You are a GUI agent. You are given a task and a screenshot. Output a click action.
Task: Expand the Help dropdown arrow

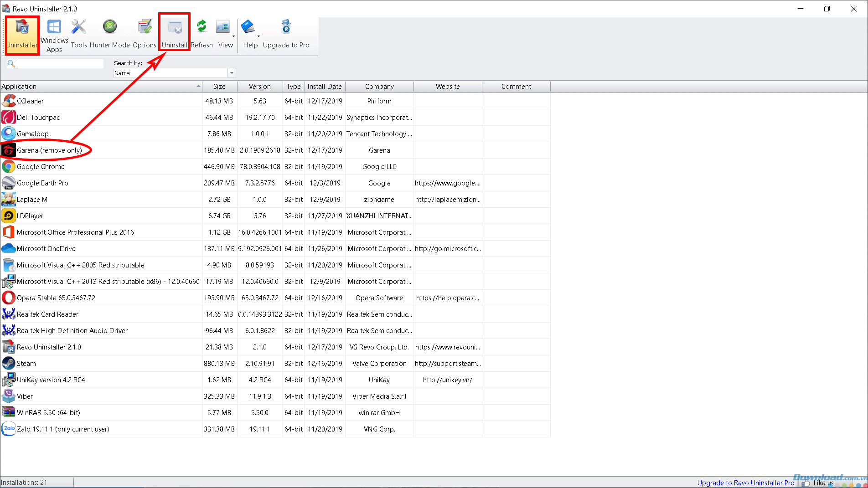258,36
